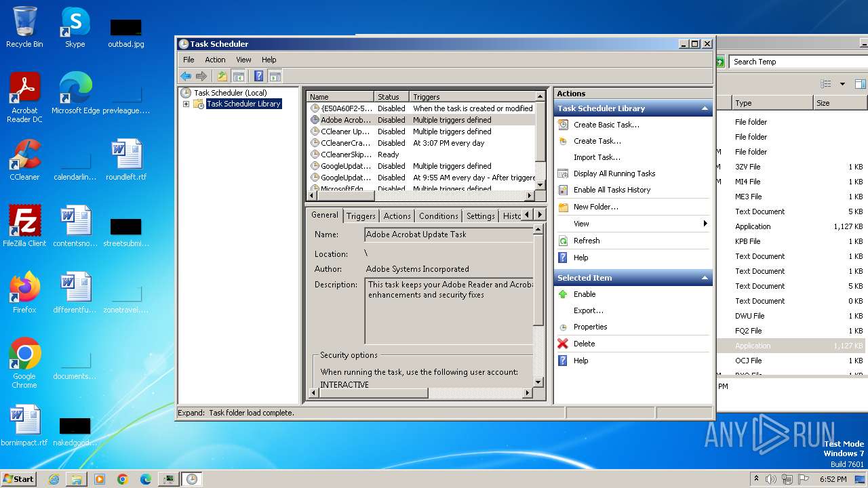Image resolution: width=868 pixels, height=488 pixels.
Task: Select GoogleUpdat... task at 9:55 AM
Action: (421, 178)
